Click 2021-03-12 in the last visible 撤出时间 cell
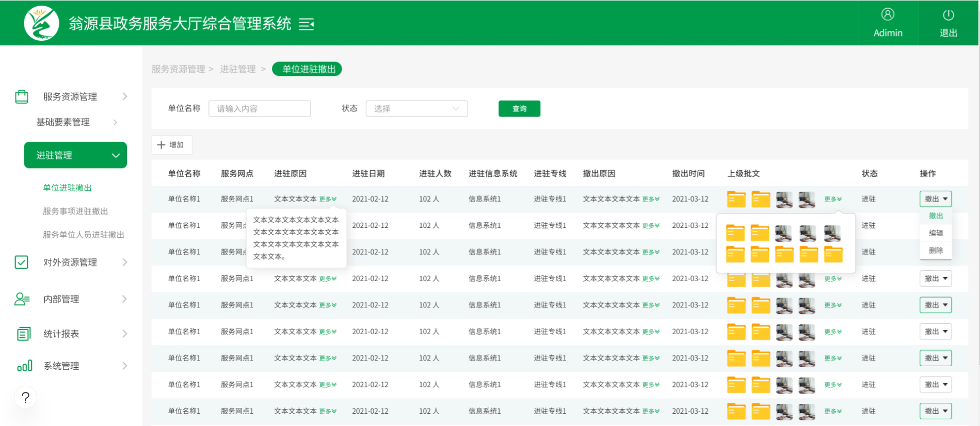 [x=690, y=411]
